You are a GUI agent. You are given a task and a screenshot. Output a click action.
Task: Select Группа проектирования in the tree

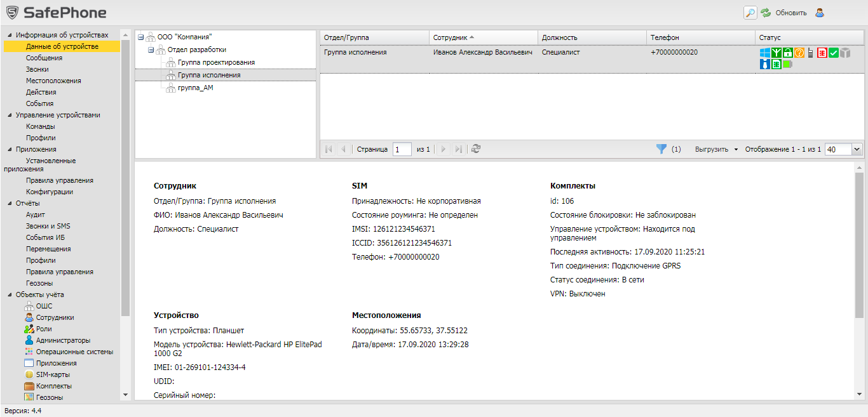click(x=216, y=62)
